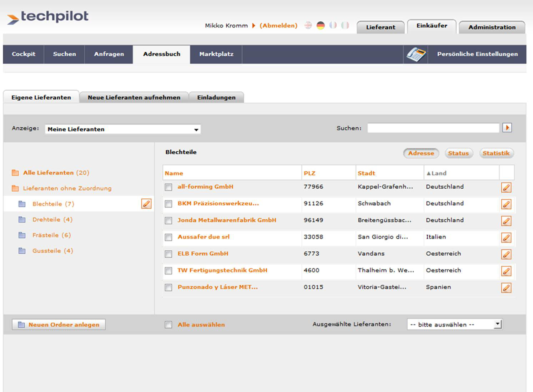The image size is (533, 392).
Task: Click the techpilot logo
Action: 48,17
